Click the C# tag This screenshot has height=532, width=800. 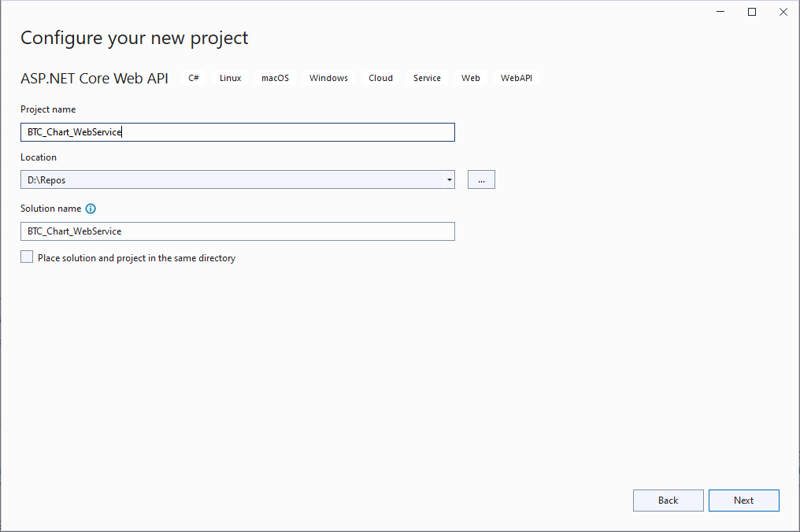[194, 78]
